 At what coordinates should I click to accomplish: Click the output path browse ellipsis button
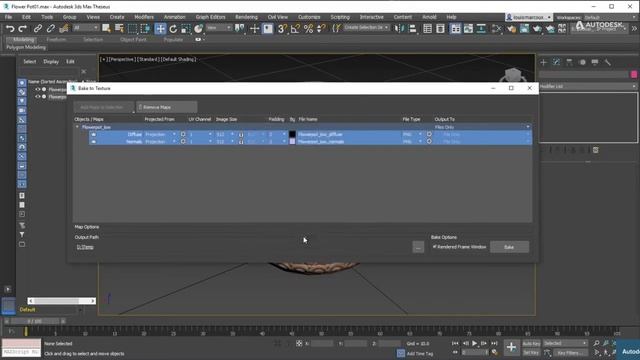pyautogui.click(x=418, y=247)
